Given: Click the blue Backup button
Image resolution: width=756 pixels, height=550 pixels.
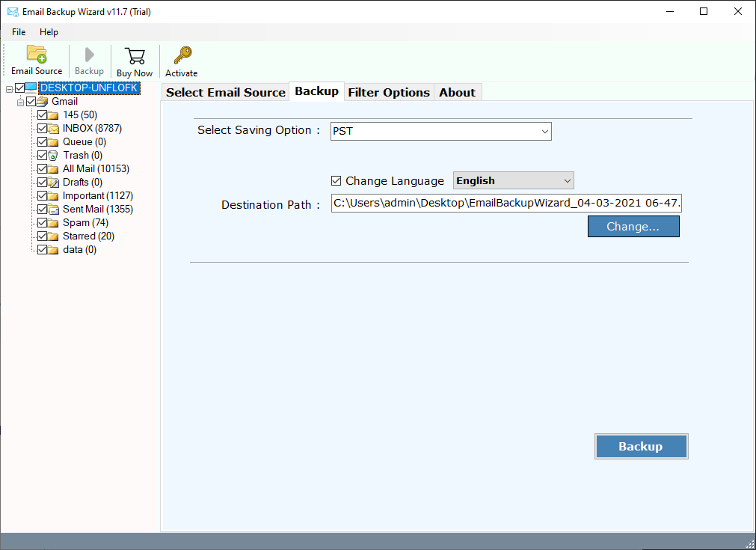Looking at the screenshot, I should (642, 446).
